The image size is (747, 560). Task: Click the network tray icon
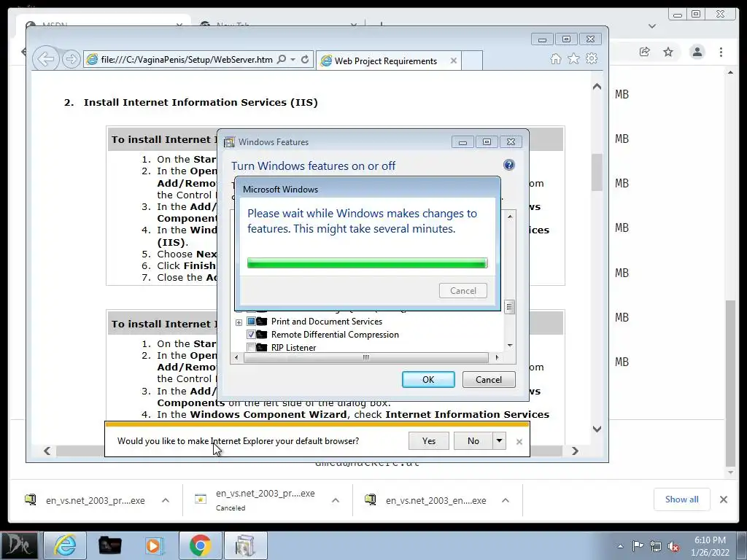click(x=656, y=546)
